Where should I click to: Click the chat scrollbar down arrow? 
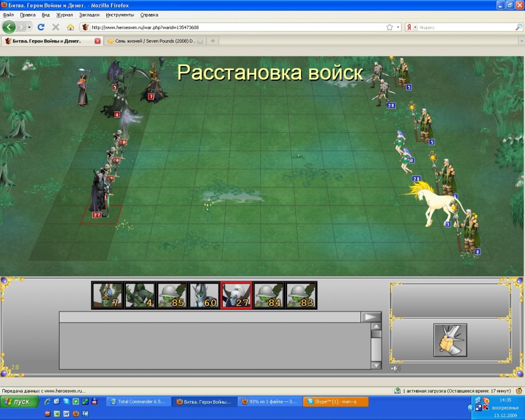coord(376,365)
